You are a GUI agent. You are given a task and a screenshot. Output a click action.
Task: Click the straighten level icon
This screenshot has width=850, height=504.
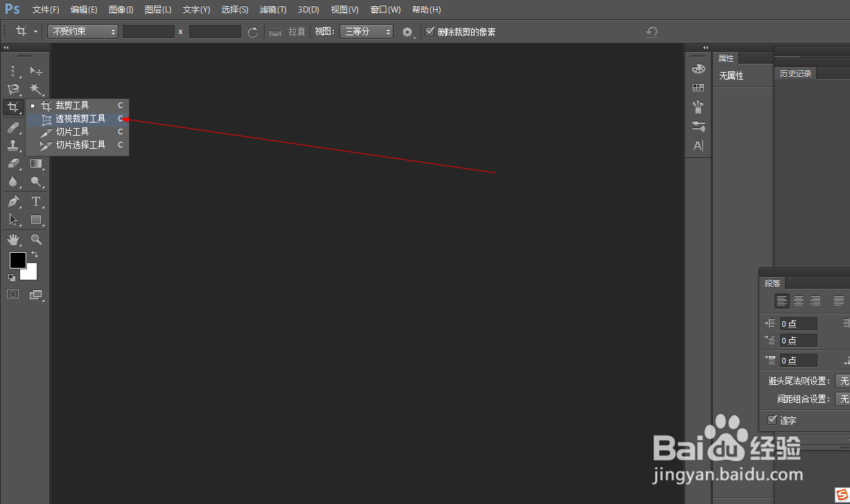pos(276,32)
